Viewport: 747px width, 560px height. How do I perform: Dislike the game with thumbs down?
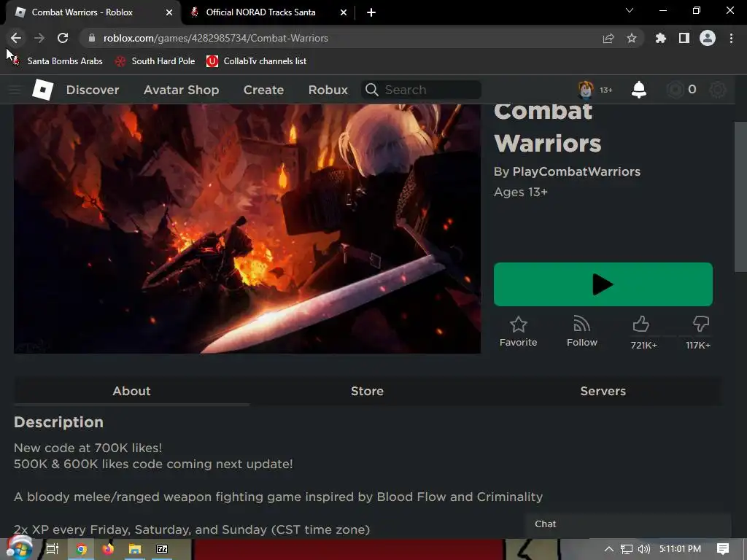click(x=701, y=324)
